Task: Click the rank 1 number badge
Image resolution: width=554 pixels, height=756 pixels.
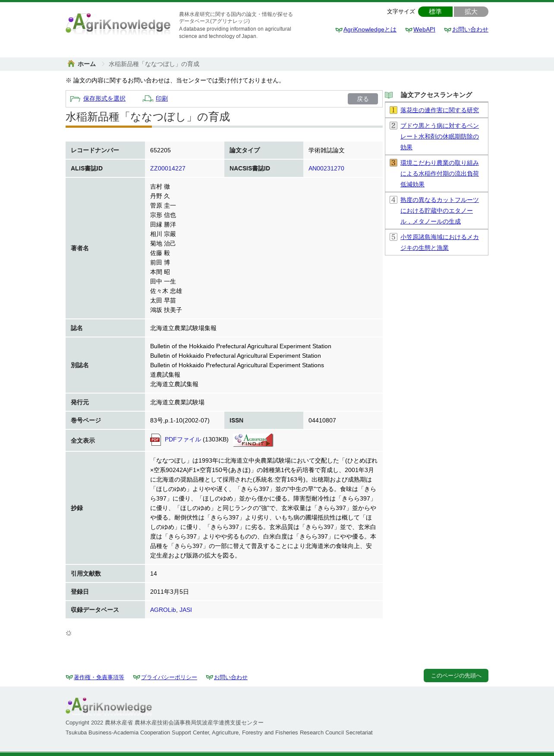Action: pyautogui.click(x=393, y=110)
